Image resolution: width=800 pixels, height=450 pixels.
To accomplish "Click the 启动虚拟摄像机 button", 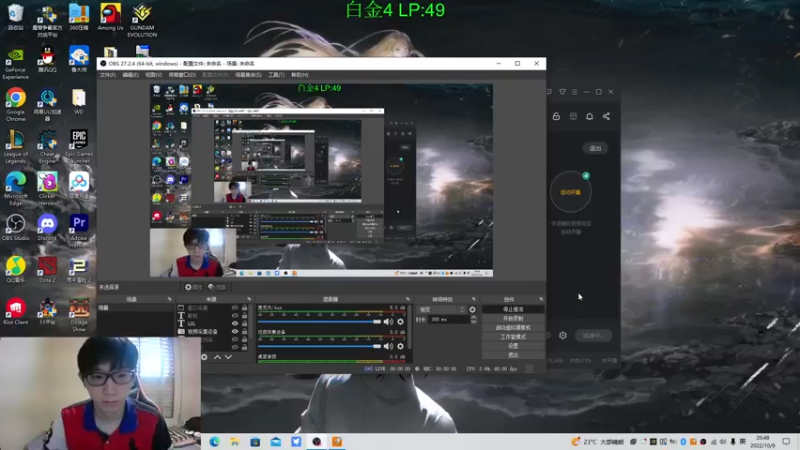I will (513, 328).
